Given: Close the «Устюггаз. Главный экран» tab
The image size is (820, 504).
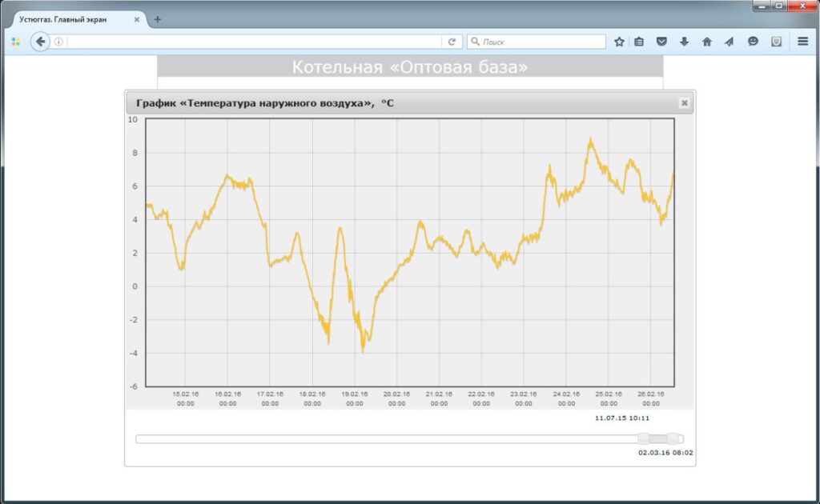Looking at the screenshot, I should [137, 19].
